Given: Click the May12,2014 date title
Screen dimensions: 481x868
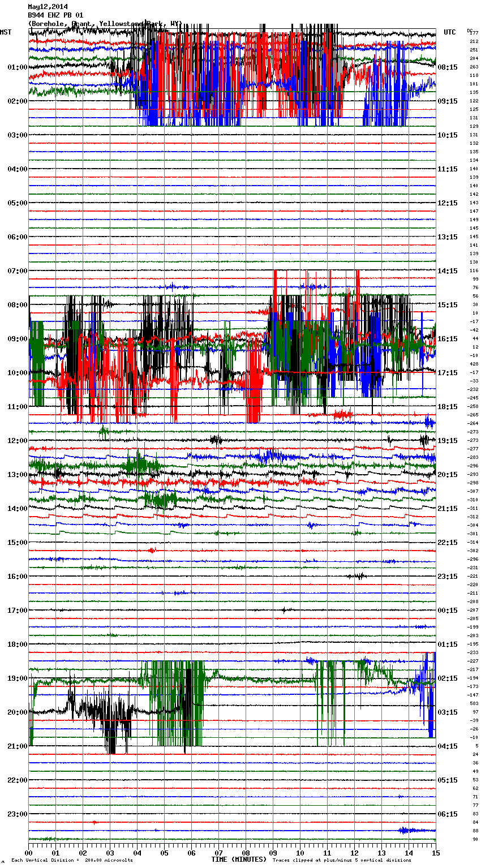Looking at the screenshot, I should (48, 7).
